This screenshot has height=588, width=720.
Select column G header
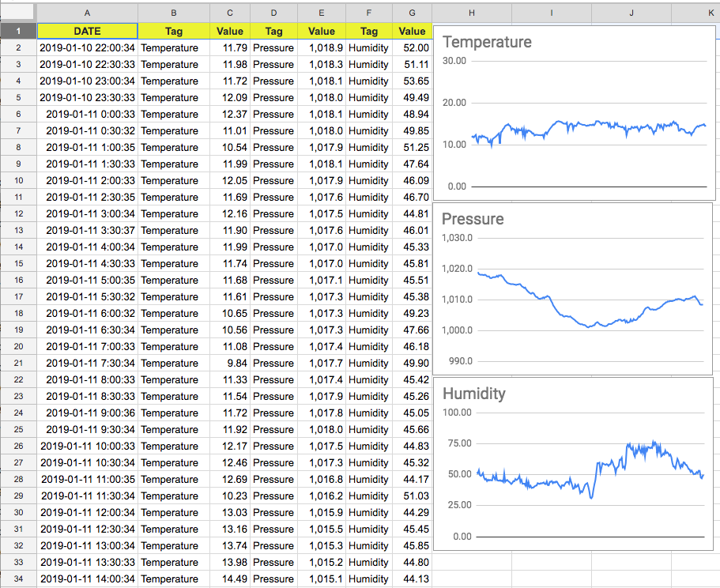[412, 13]
